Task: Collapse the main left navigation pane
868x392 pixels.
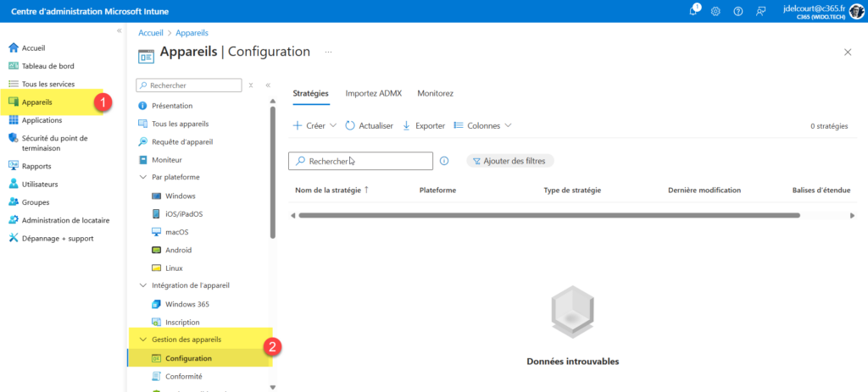Action: pyautogui.click(x=119, y=30)
